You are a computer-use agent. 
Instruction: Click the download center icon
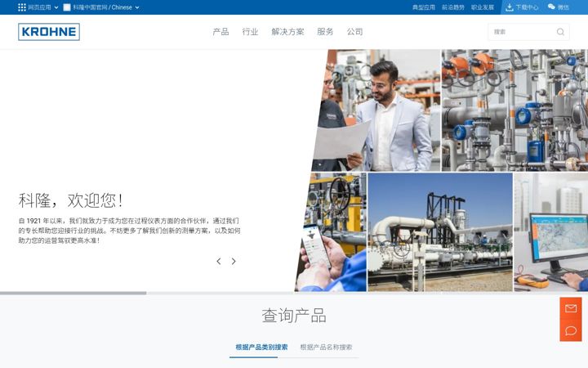point(510,7)
